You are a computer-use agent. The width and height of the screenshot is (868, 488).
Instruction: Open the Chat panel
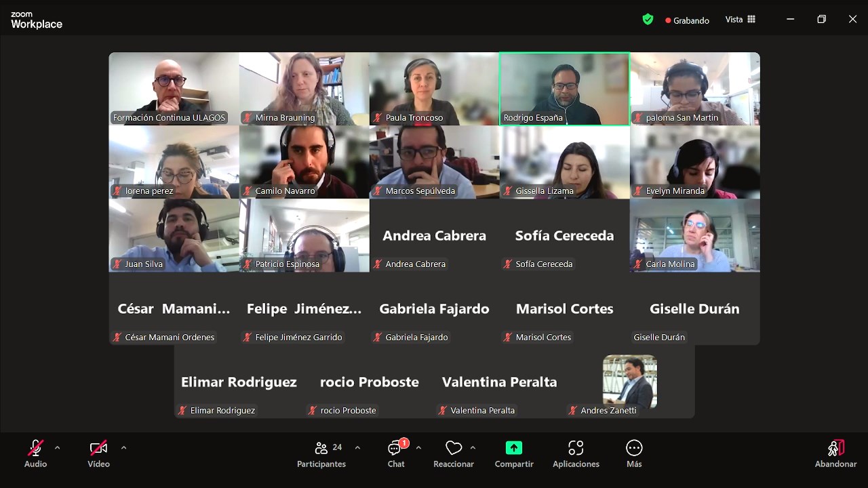(396, 453)
